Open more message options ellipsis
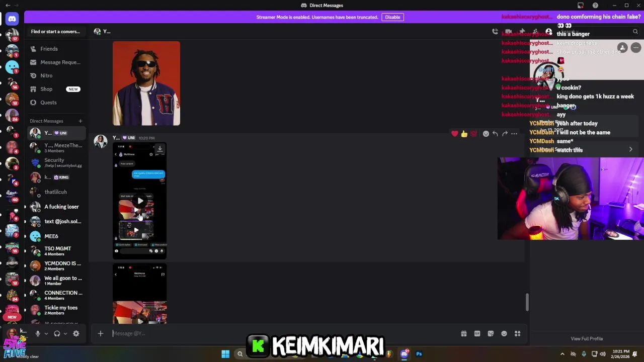The width and height of the screenshot is (644, 362). (514, 134)
